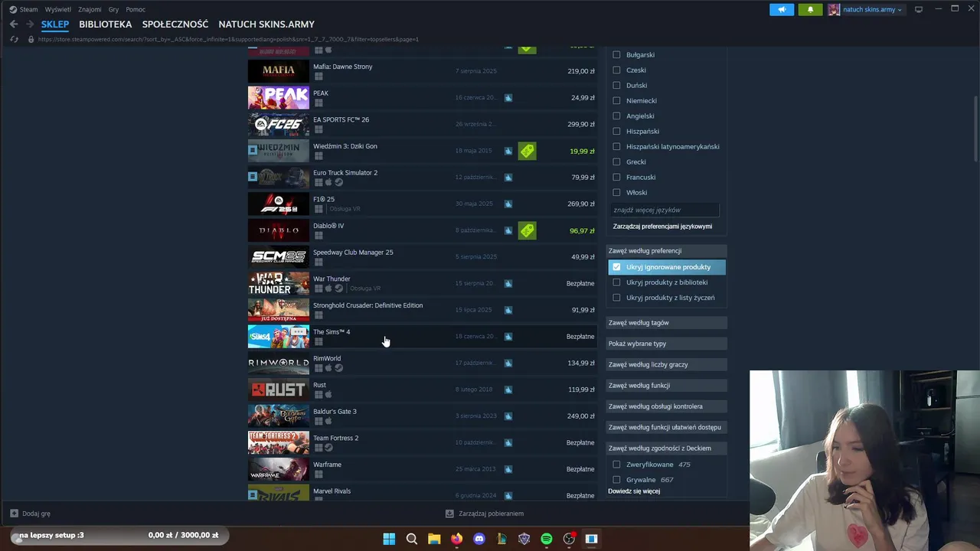Open the NATUCH SKINS.ARMY profile tab
Image resolution: width=980 pixels, height=551 pixels.
click(x=266, y=24)
